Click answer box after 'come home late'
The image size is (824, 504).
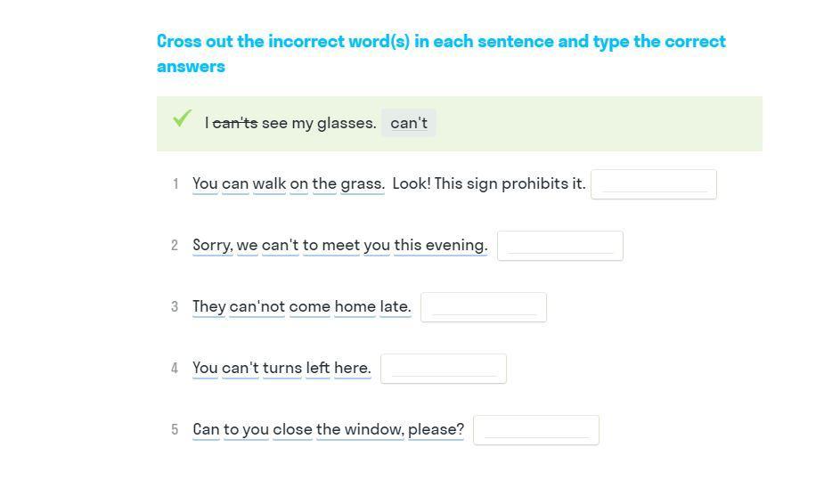(x=483, y=307)
